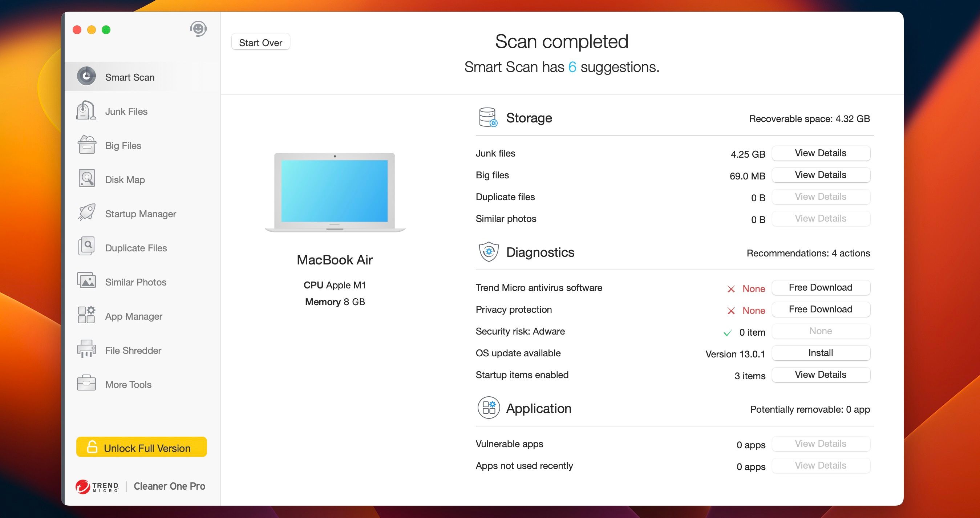
Task: View Details for Big files
Action: tap(820, 175)
